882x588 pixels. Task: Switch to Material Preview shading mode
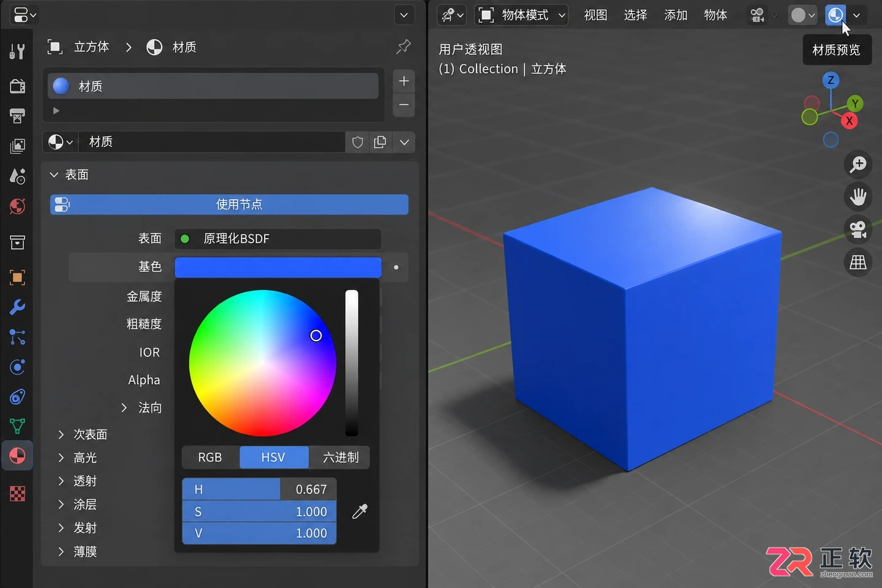pyautogui.click(x=835, y=15)
